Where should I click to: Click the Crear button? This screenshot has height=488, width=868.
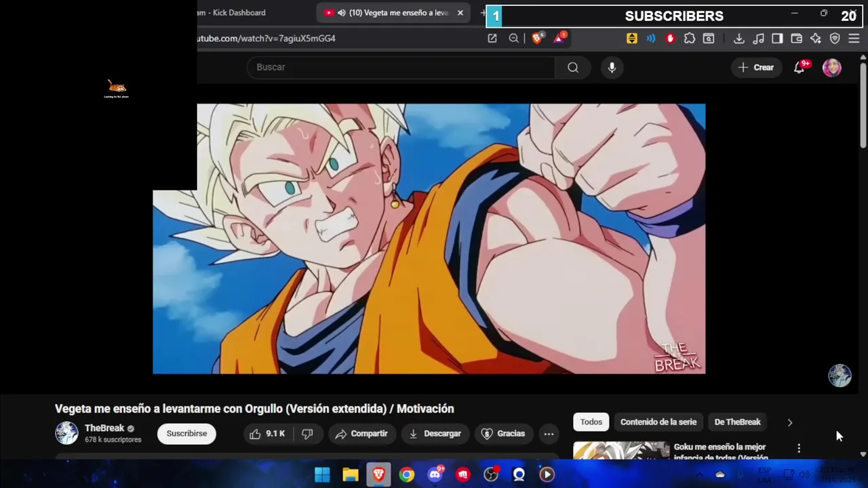pos(756,67)
